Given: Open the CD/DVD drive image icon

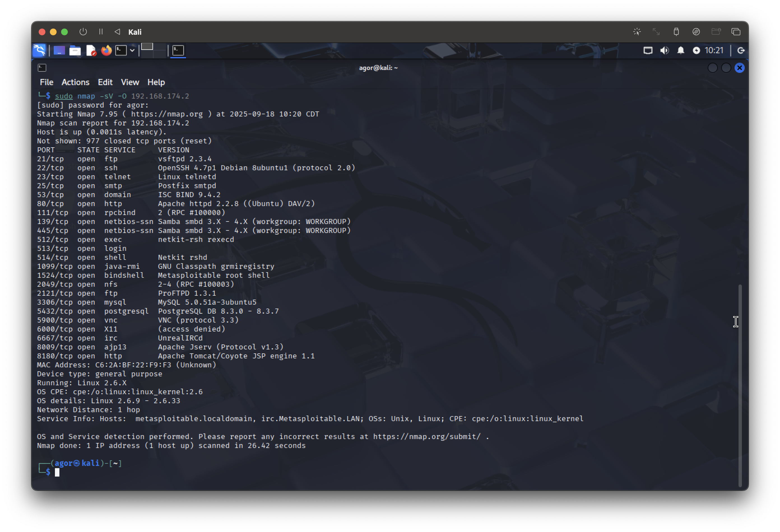Looking at the screenshot, I should pos(696,32).
